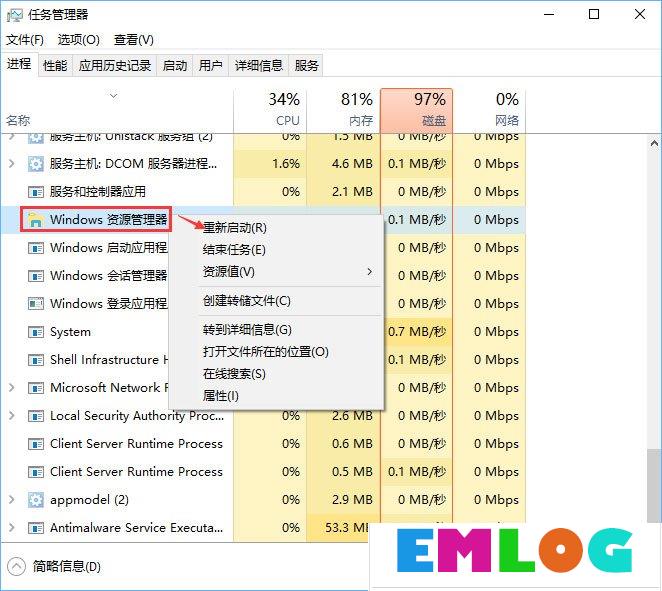The width and height of the screenshot is (662, 591).
Task: Expand the appmodel (2) group
Action: (12, 500)
